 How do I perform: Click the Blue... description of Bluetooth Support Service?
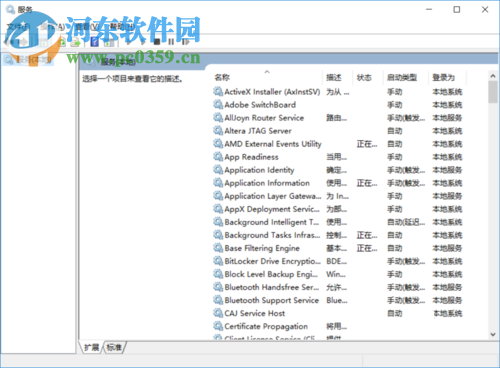pos(337,300)
